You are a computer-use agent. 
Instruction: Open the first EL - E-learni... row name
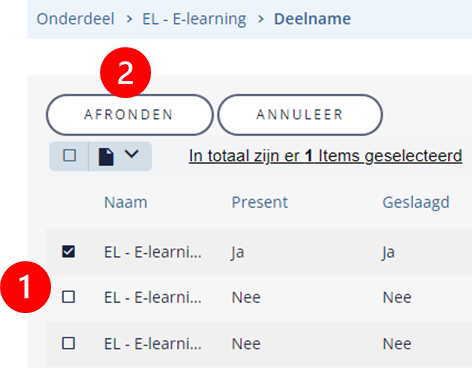[153, 252]
